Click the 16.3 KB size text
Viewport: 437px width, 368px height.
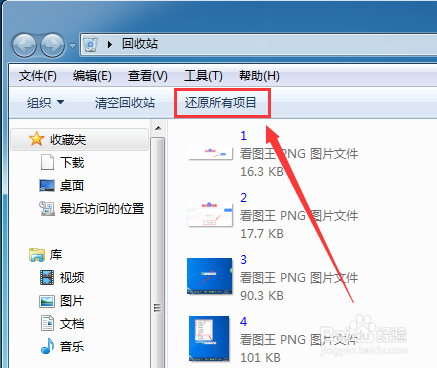262,172
